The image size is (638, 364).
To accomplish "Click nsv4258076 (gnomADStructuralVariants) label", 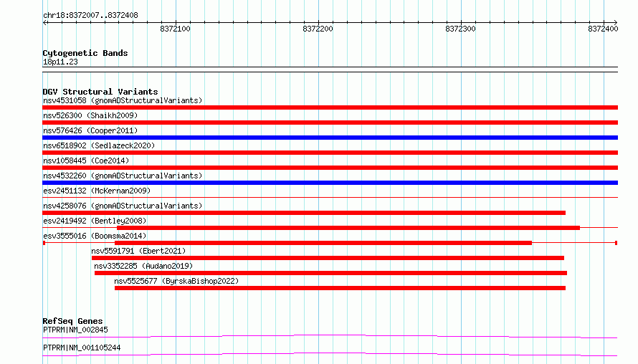I will pos(123,206).
